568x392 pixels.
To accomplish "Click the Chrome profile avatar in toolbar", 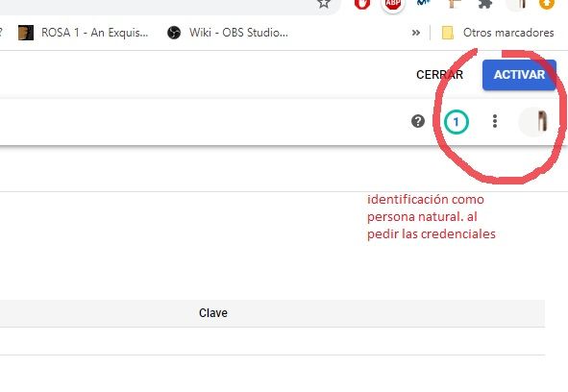I will [x=521, y=4].
